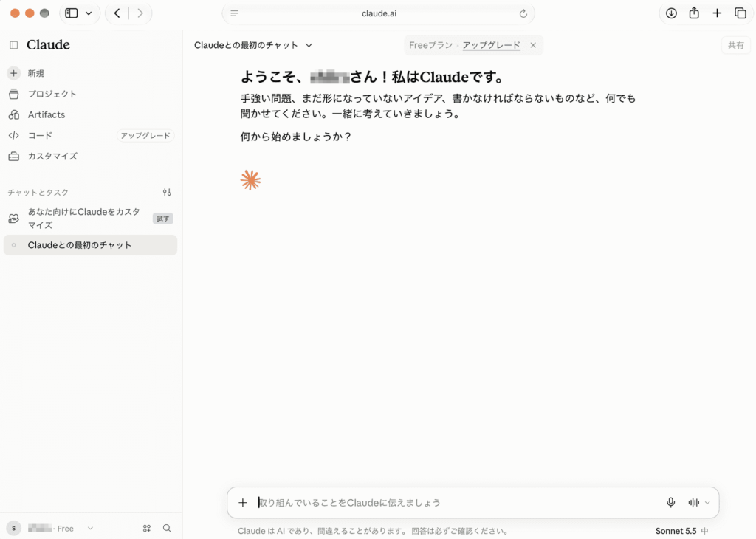Screen dimensions: 756x539
Task: Expand the voice mode options chevron
Action: pos(707,503)
